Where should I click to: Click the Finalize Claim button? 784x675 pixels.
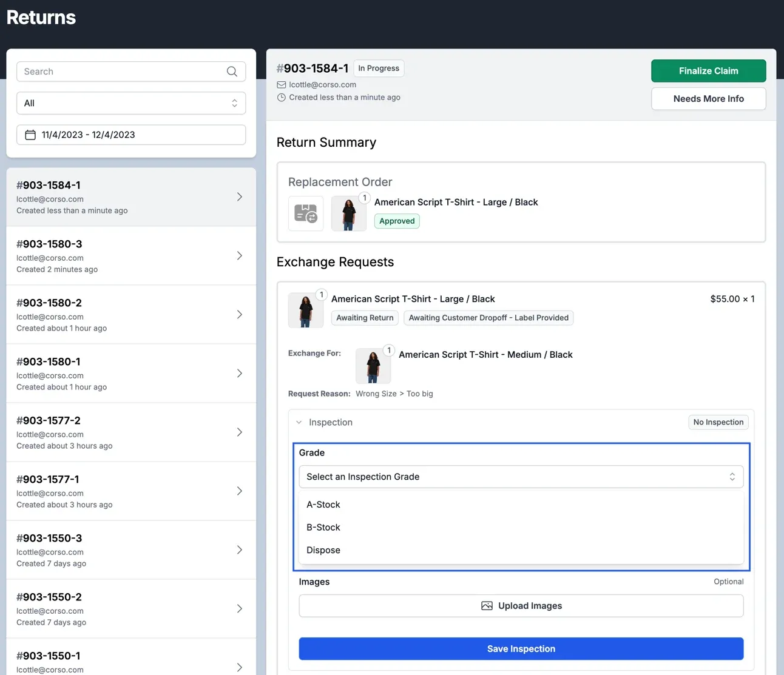tap(708, 71)
